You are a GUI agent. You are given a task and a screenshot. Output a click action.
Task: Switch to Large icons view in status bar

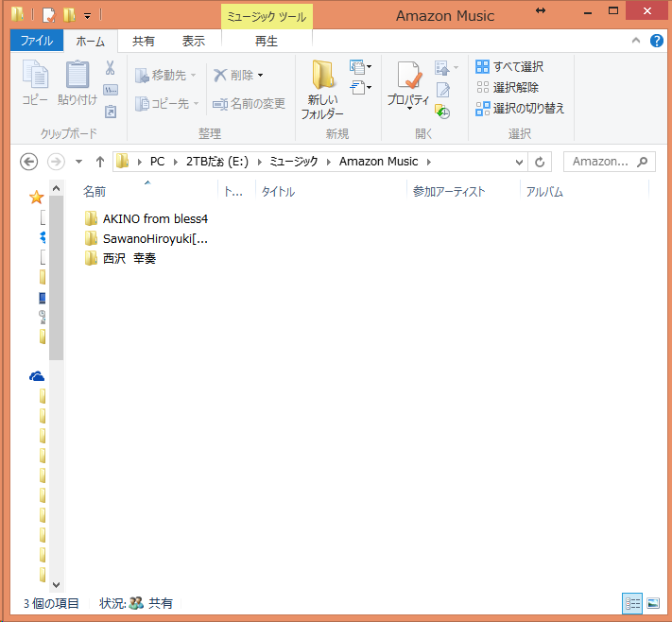tap(653, 603)
